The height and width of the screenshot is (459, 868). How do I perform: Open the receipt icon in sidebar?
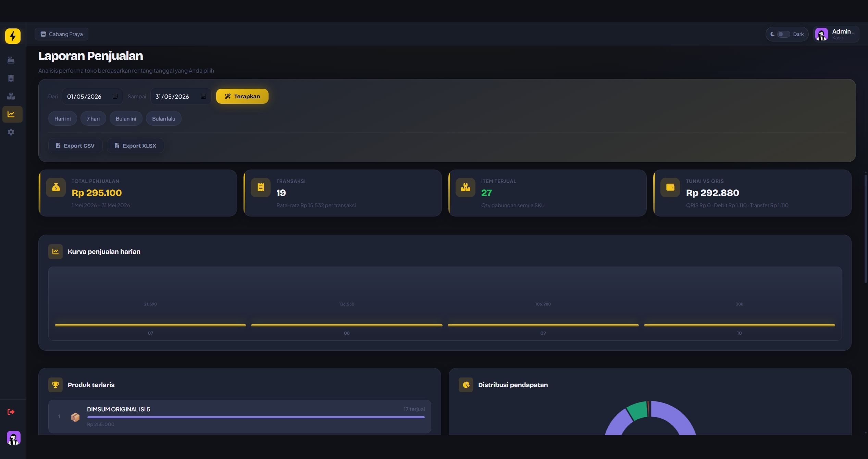[x=11, y=78]
